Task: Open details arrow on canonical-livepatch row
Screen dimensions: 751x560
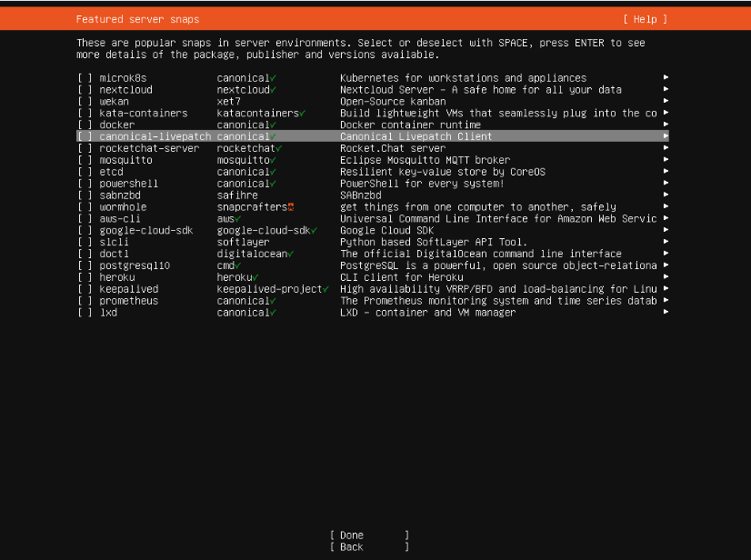Action: pos(666,136)
